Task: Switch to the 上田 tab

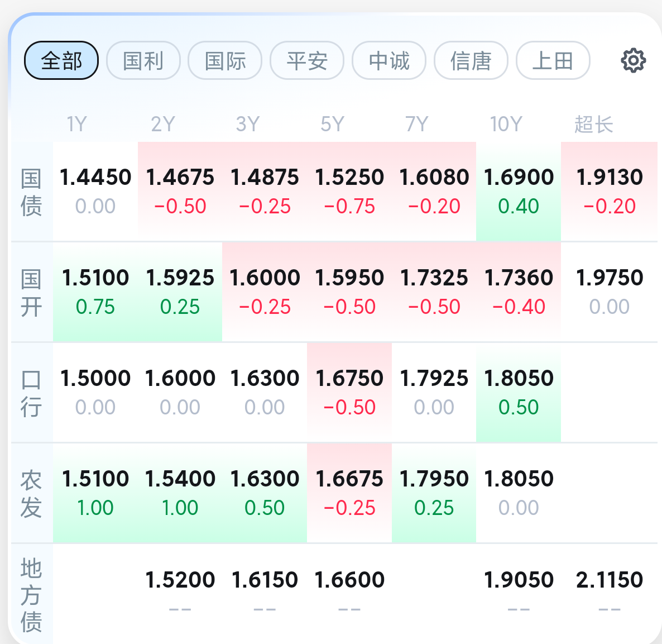Action: pyautogui.click(x=553, y=60)
